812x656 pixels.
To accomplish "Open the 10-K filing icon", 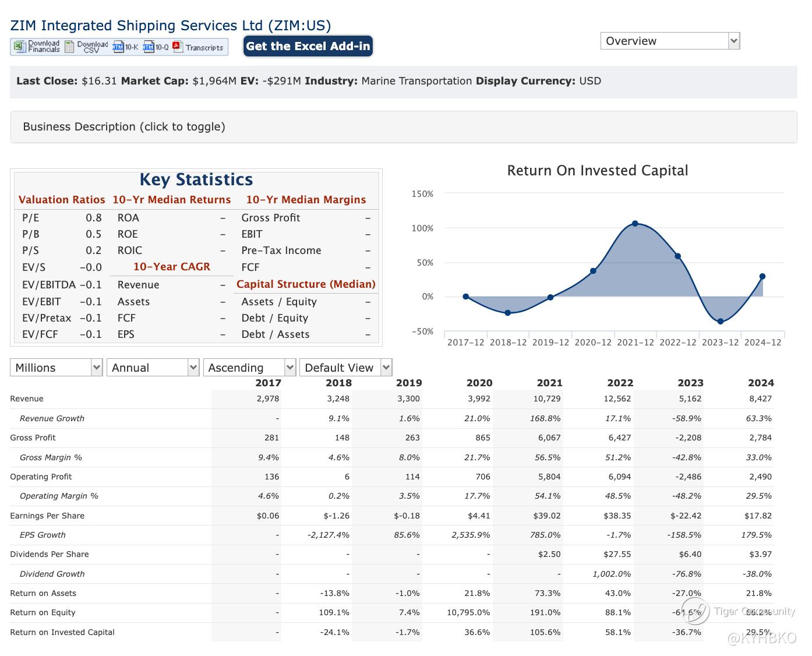I will point(118,47).
